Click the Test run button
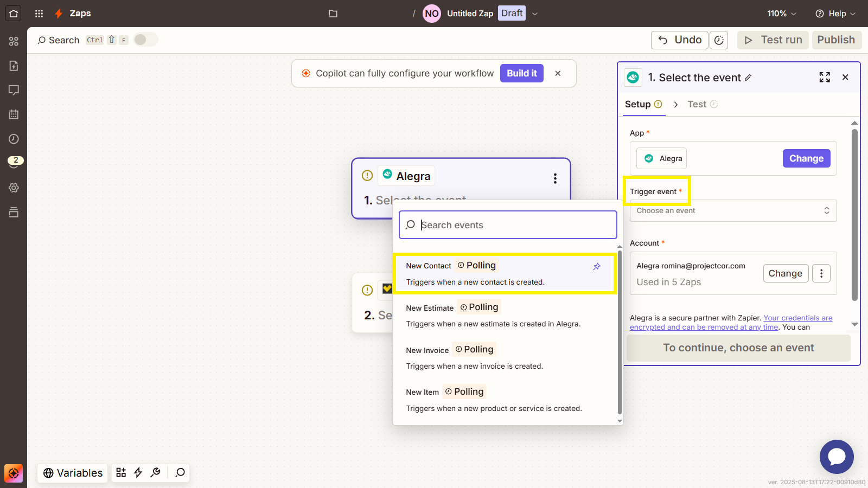The width and height of the screenshot is (868, 488). pos(773,40)
